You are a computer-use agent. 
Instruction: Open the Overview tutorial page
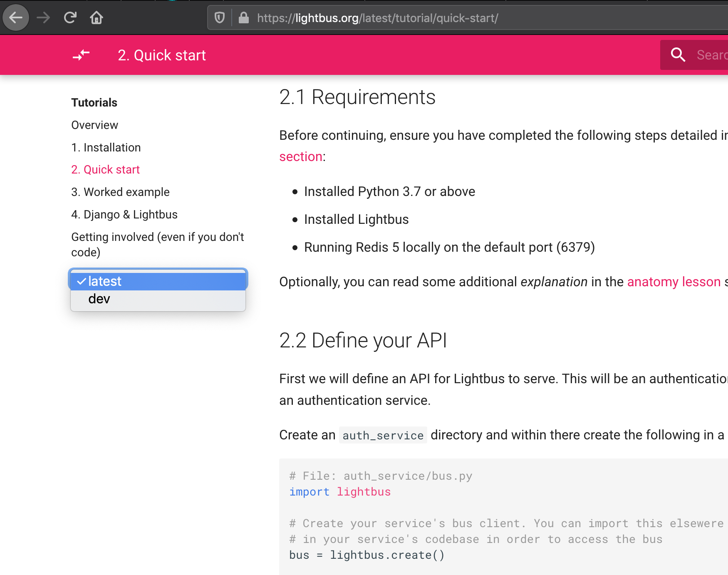click(94, 125)
